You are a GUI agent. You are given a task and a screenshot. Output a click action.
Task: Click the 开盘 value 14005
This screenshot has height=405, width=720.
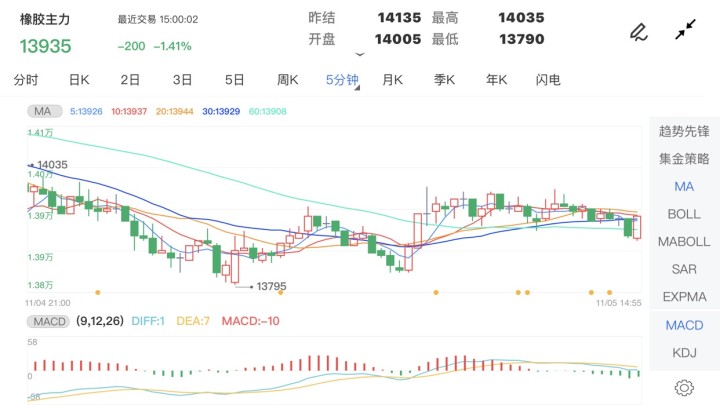pyautogui.click(x=398, y=39)
